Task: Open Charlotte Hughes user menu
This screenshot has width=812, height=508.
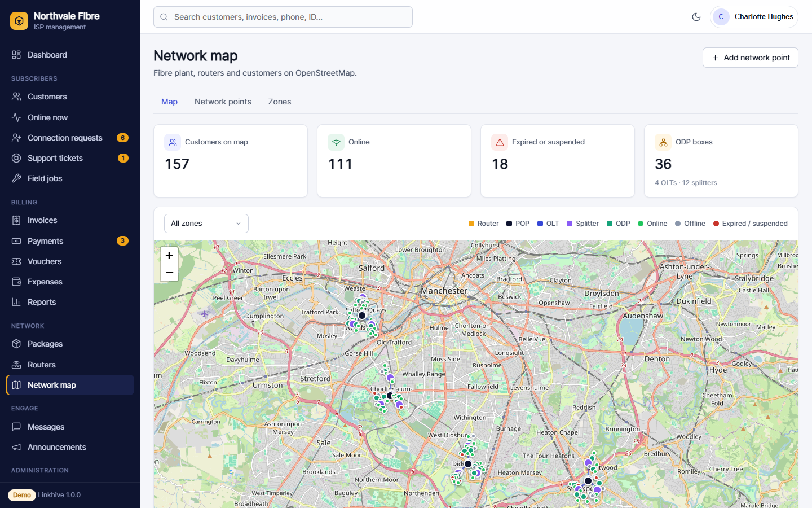Action: [x=754, y=17]
